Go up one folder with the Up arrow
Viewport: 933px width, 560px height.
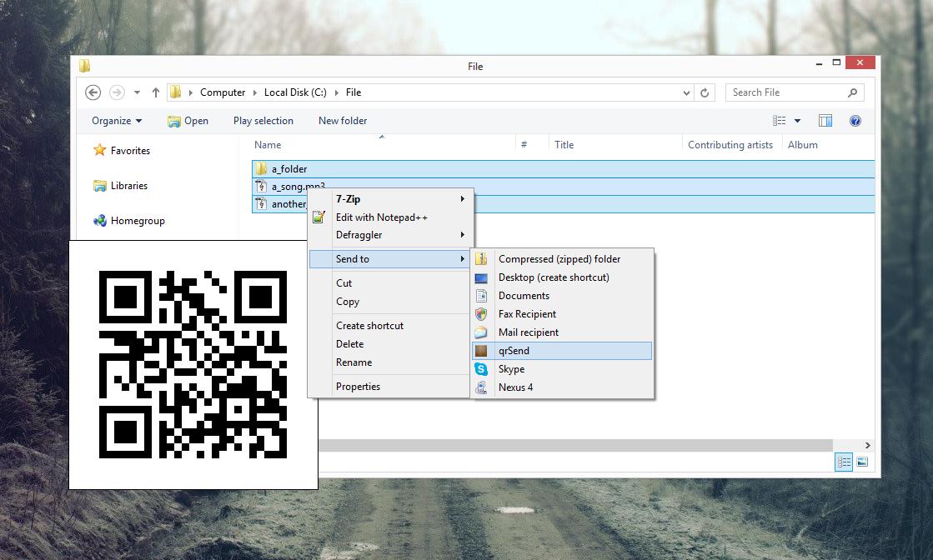pyautogui.click(x=156, y=92)
